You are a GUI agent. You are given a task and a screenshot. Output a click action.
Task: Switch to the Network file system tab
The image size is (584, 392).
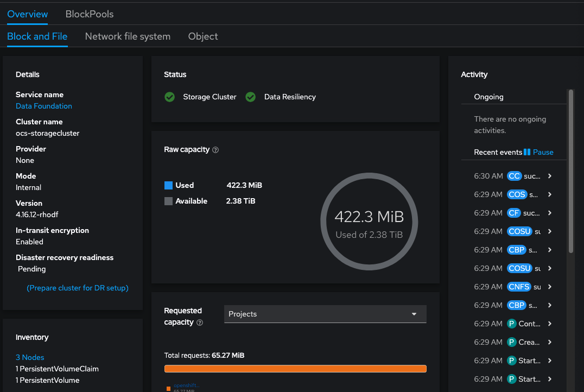coord(128,36)
